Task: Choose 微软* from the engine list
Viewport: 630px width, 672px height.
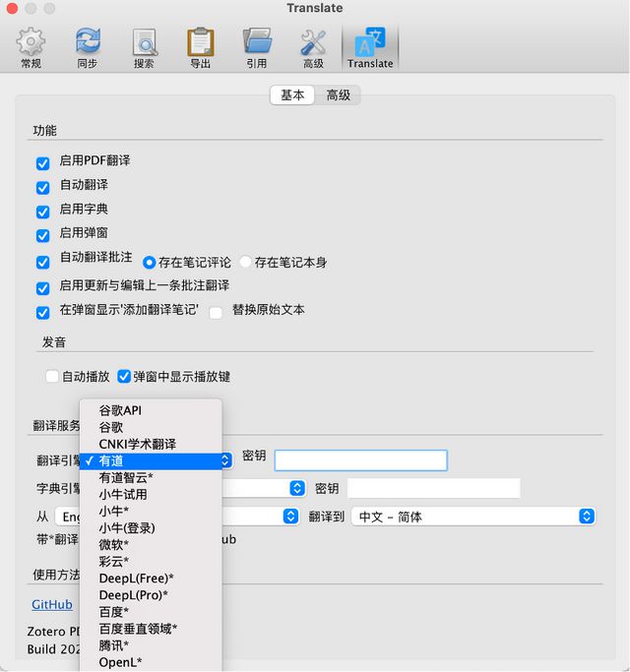Action: coord(151,545)
